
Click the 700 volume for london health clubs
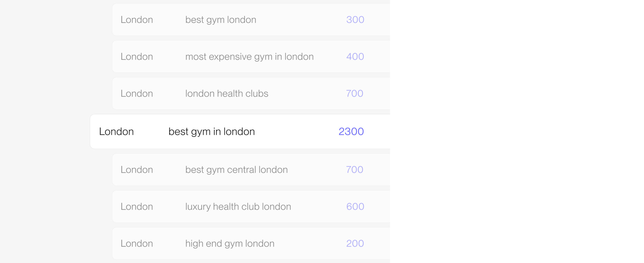coord(355,93)
